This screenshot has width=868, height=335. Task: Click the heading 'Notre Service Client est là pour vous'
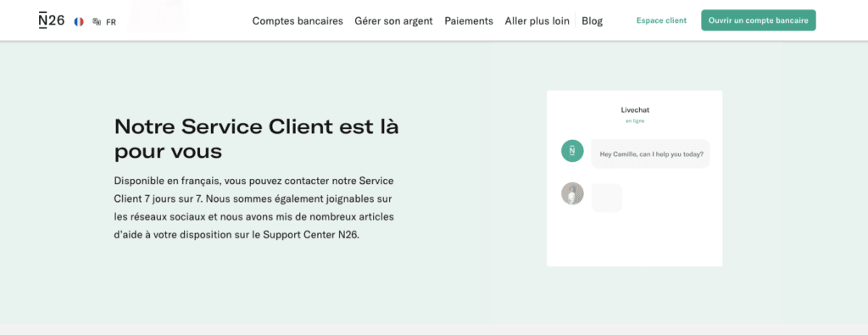256,139
